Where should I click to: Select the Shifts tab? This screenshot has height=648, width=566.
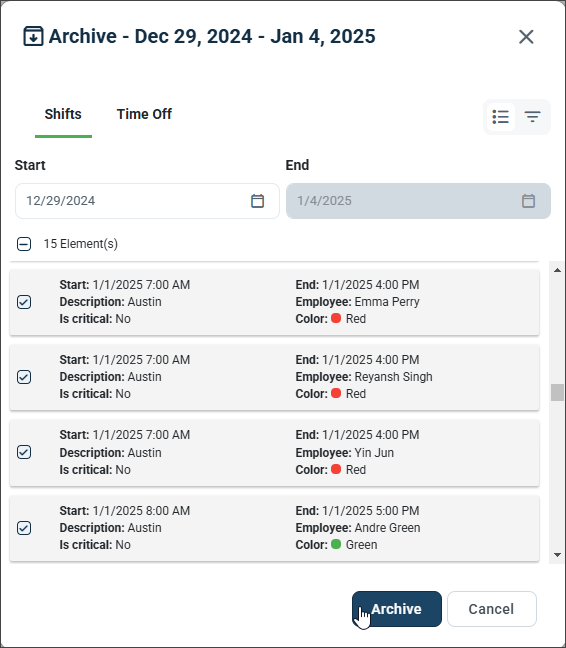click(x=63, y=114)
